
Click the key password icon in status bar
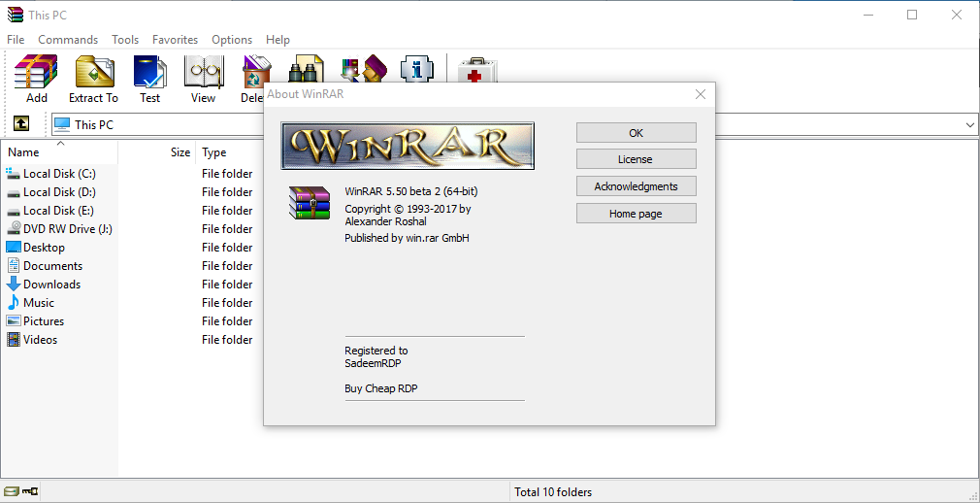pyautogui.click(x=30, y=491)
